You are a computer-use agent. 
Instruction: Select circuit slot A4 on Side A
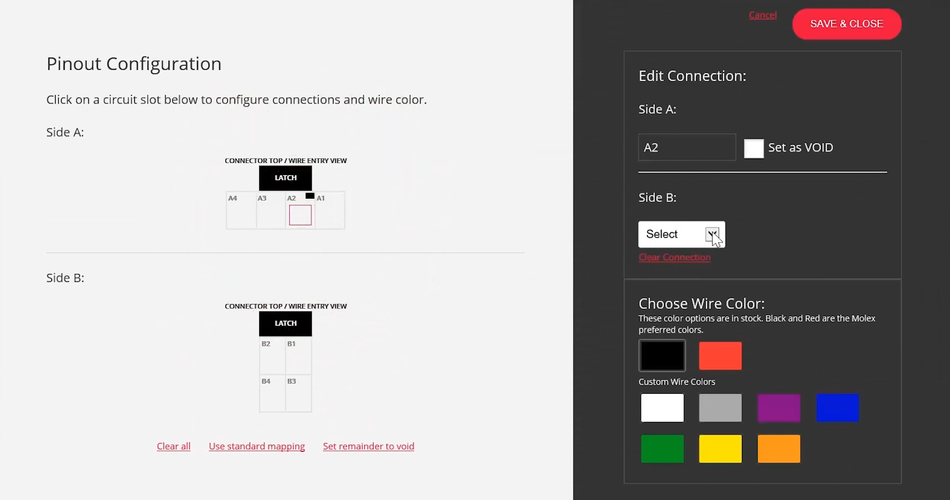click(241, 210)
